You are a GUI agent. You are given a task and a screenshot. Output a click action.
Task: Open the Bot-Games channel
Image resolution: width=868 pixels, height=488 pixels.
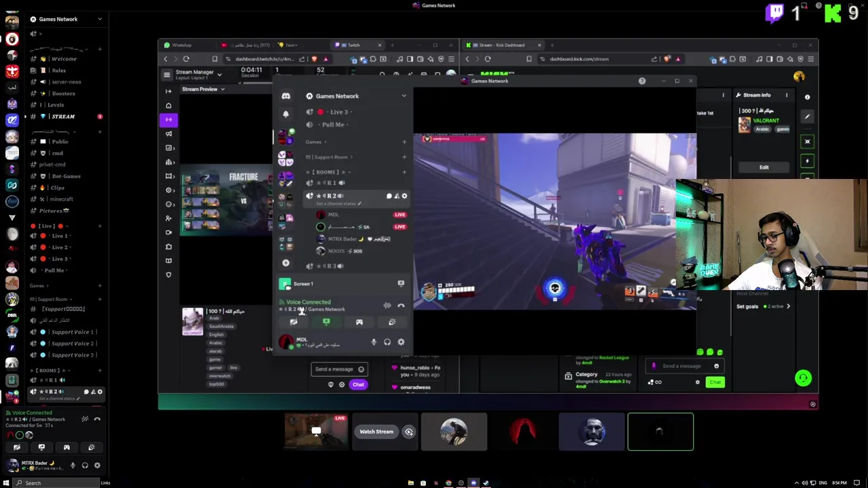[x=66, y=176]
